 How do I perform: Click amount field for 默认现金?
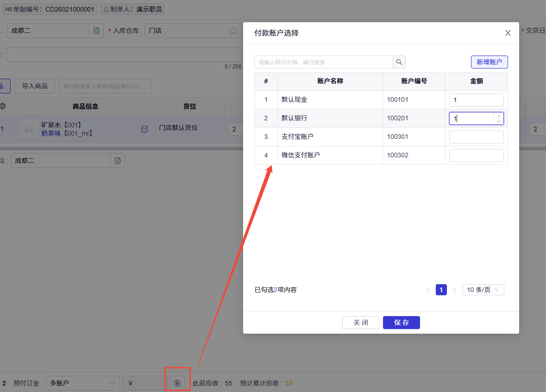click(476, 100)
